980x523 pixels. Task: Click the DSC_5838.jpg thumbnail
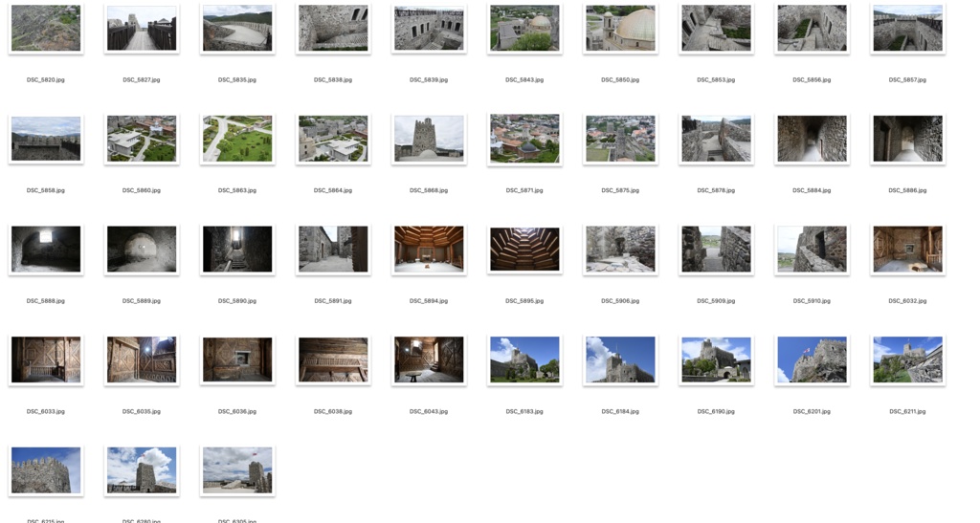[332, 28]
